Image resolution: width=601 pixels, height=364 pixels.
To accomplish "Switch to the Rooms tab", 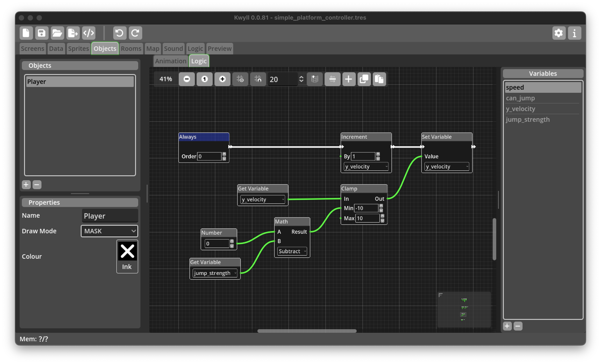I will click(131, 49).
